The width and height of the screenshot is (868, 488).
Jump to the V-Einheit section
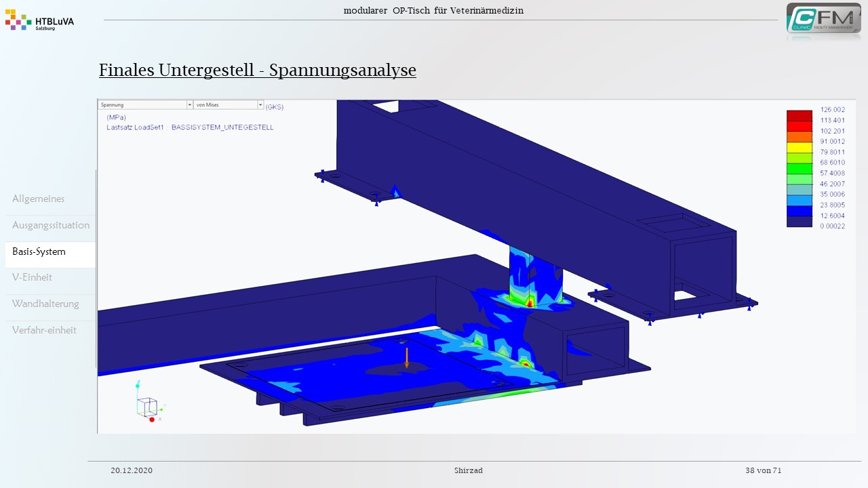(32, 277)
